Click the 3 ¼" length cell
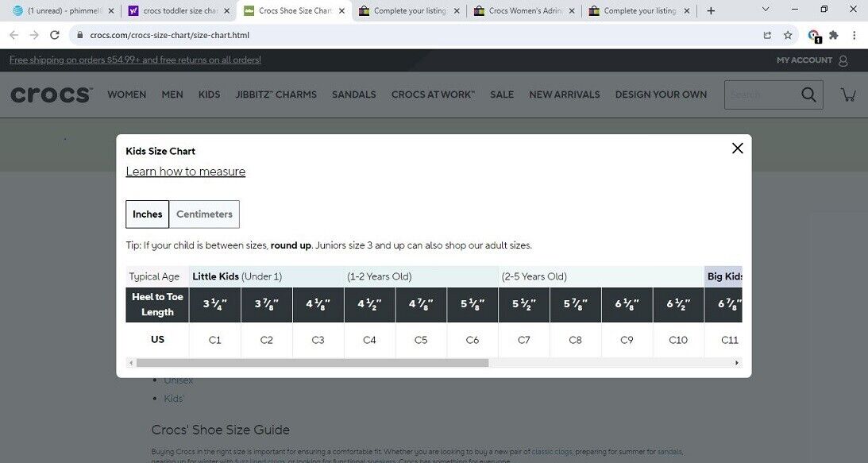The image size is (868, 463). (x=214, y=305)
